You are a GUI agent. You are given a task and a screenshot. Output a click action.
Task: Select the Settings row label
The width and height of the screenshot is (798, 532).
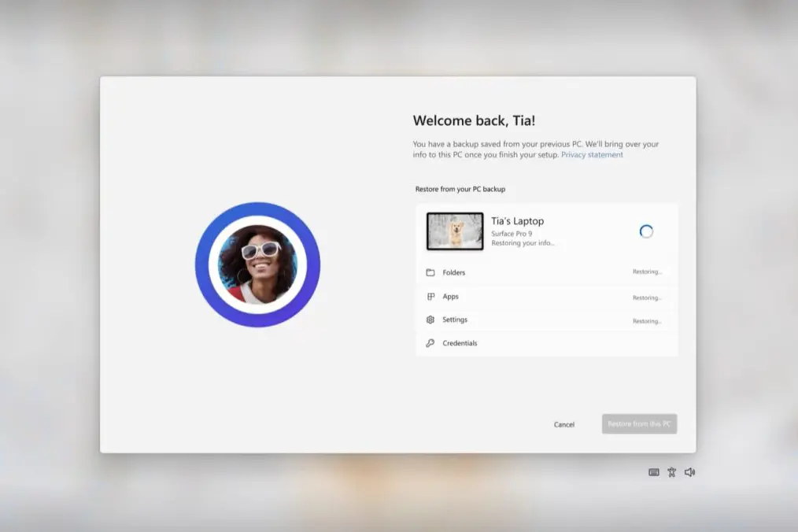[x=455, y=320]
